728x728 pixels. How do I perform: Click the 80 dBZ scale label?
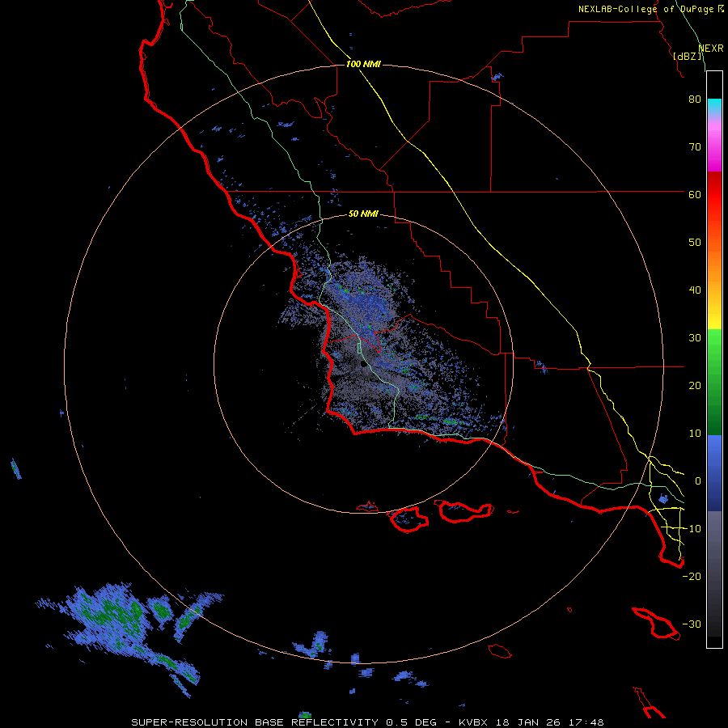pos(695,99)
